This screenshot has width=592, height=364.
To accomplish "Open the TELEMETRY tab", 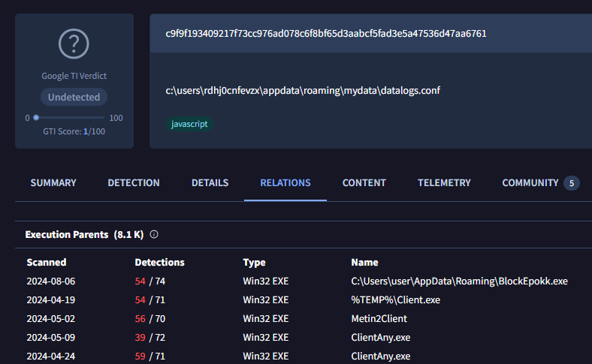I will point(444,183).
